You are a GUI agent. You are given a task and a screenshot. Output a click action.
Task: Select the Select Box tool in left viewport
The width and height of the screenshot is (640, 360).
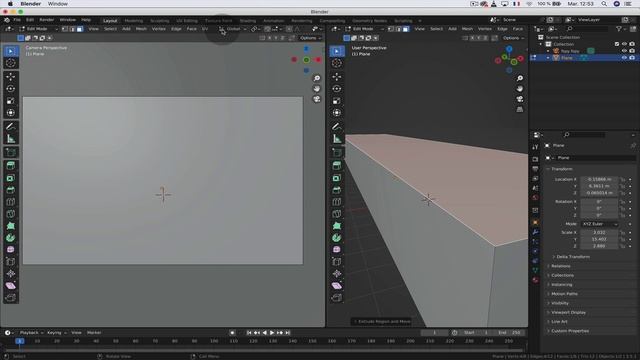(11, 51)
